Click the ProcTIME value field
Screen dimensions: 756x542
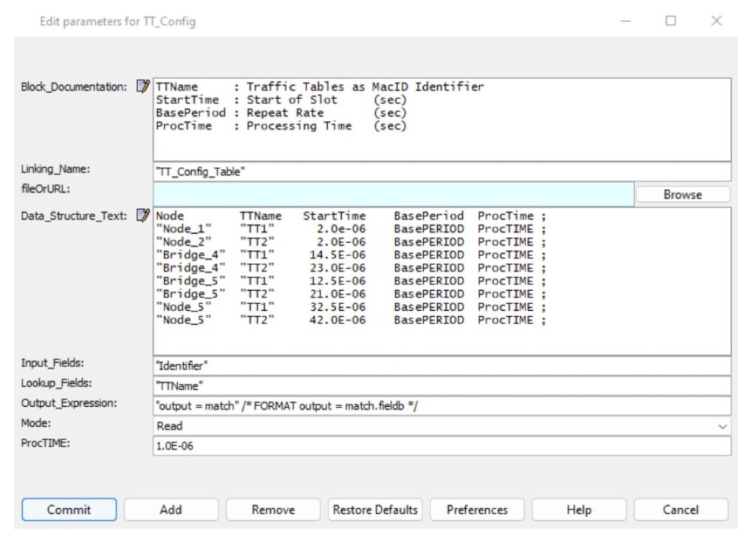441,446
